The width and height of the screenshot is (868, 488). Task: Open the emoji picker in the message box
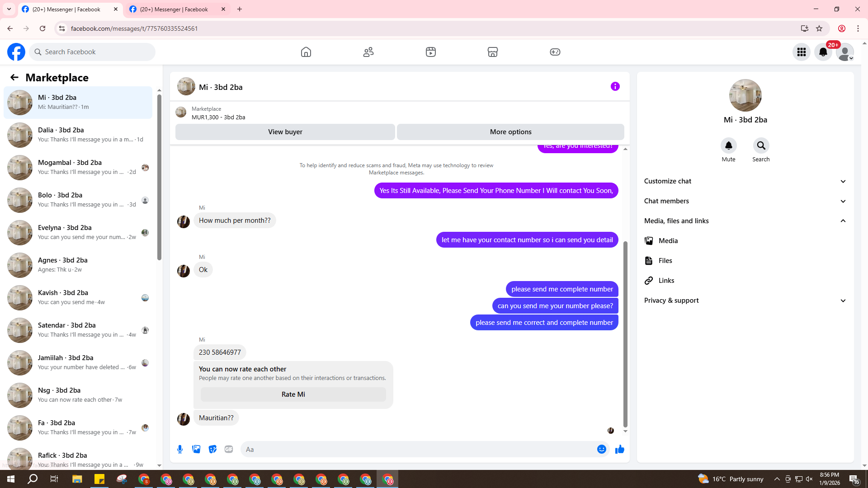(601, 449)
